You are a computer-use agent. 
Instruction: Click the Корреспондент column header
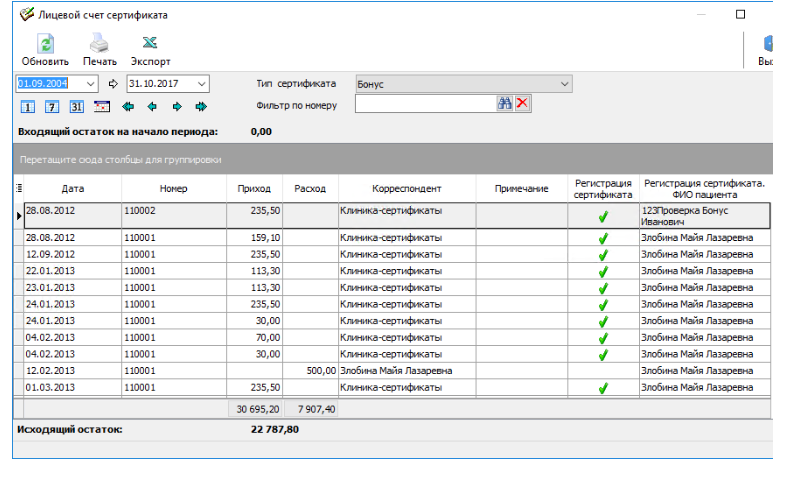tap(406, 189)
